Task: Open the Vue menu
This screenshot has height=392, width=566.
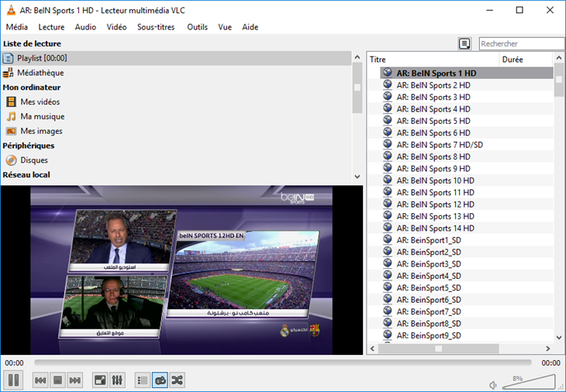Action: (x=225, y=27)
